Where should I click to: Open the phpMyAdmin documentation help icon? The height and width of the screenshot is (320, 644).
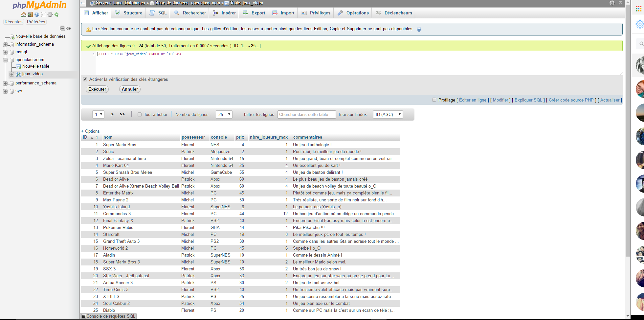tap(37, 14)
